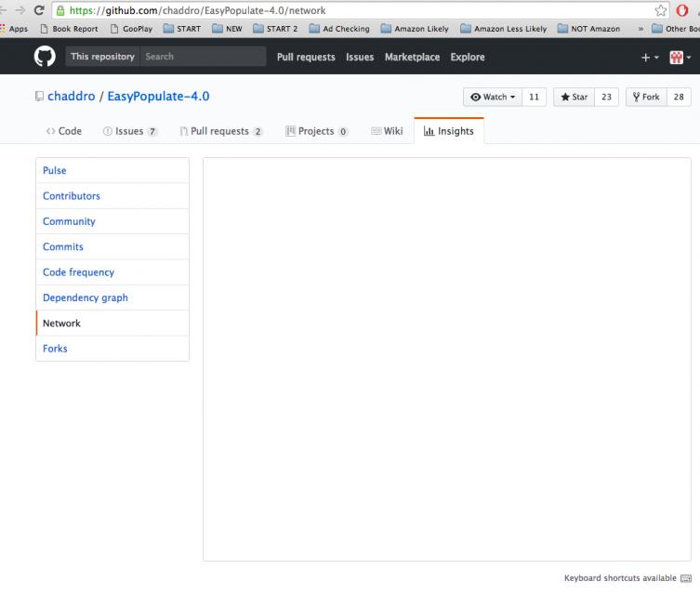Open the Watch notifications dropdown
The image size is (700, 595).
[x=493, y=97]
